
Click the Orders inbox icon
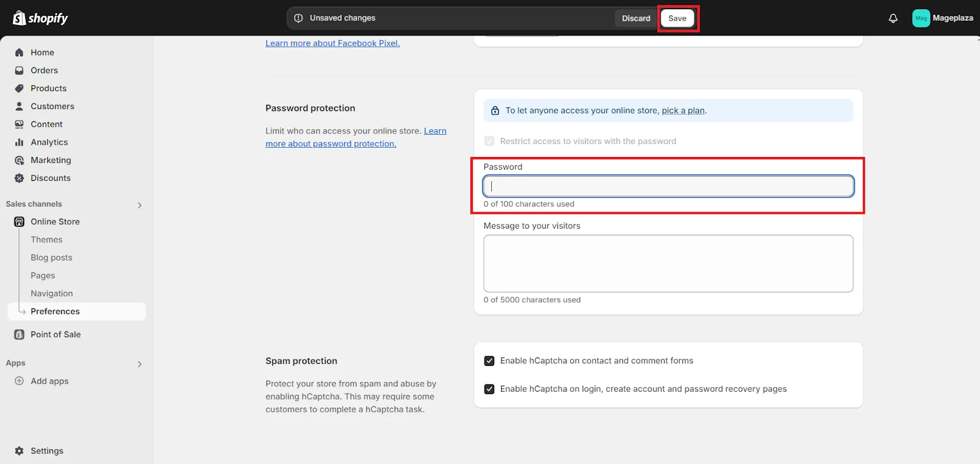[19, 70]
